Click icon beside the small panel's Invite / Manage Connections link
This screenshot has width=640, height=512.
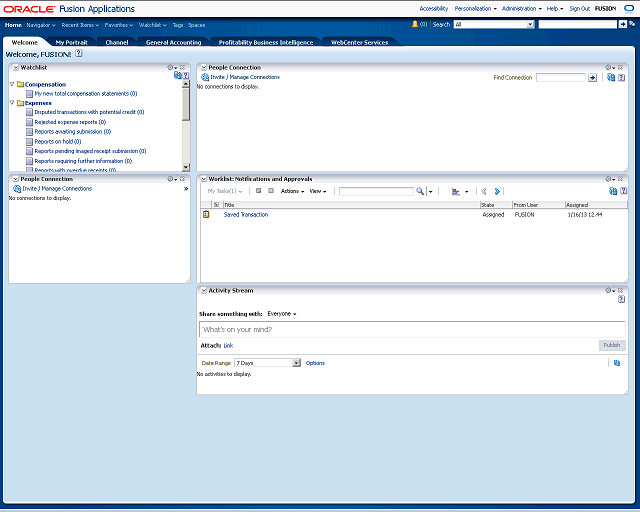(x=17, y=189)
